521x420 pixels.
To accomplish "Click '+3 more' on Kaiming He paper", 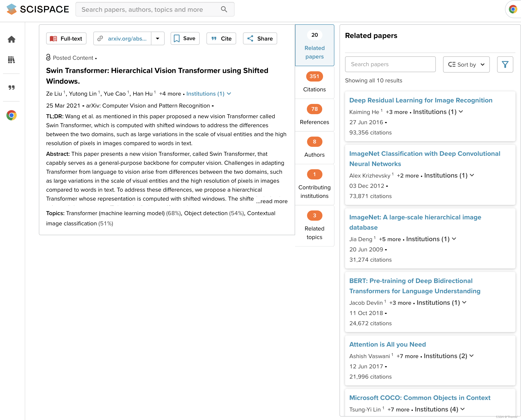I will (397, 112).
